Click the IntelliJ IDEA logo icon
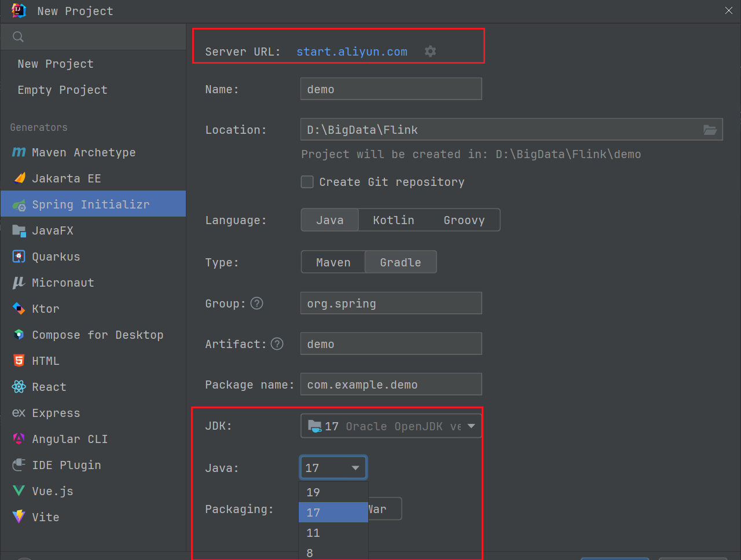The image size is (741, 560). coord(19,10)
